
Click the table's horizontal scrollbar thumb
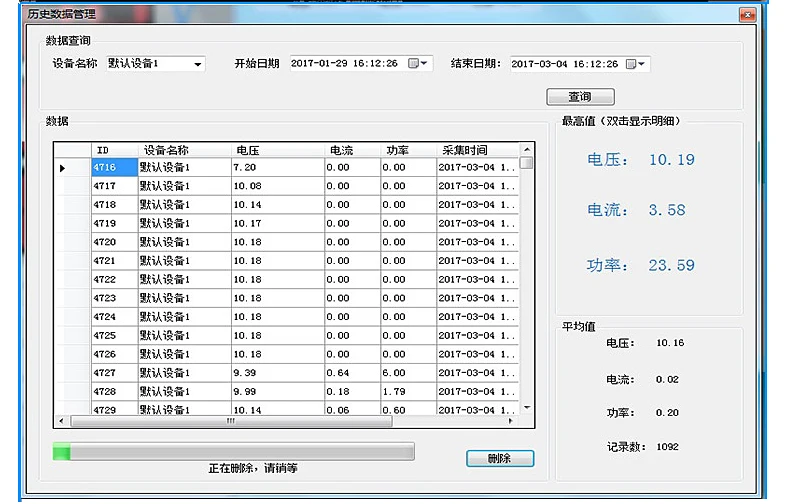click(x=231, y=421)
